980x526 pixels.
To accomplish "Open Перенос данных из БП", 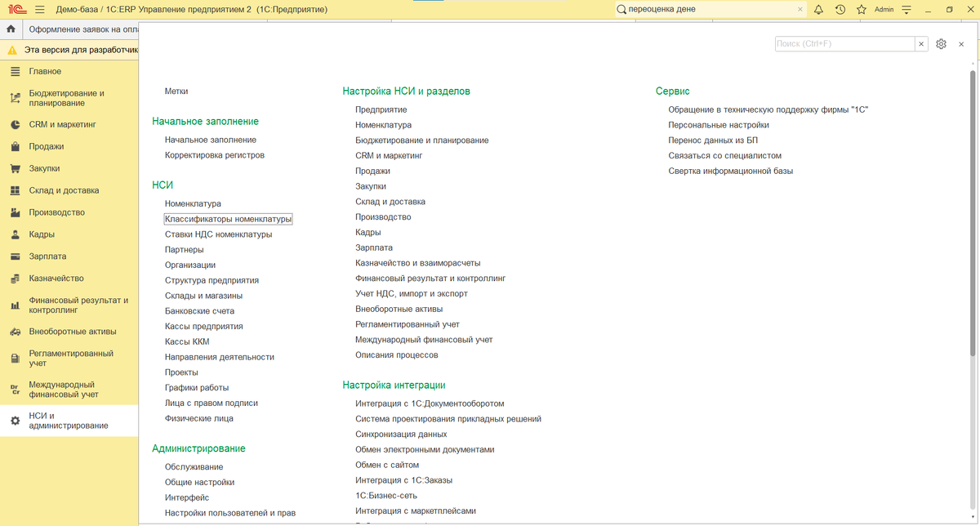I will pos(713,140).
